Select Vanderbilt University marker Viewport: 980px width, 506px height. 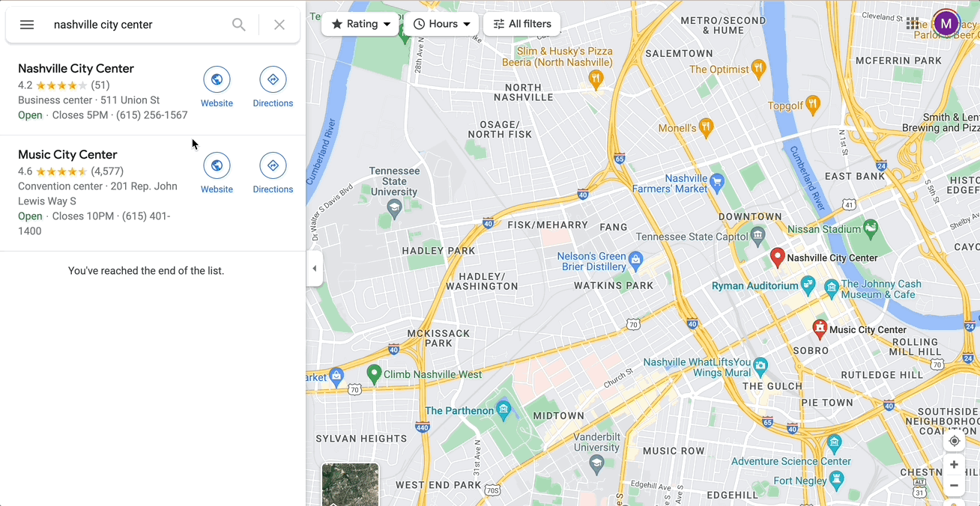tap(596, 464)
